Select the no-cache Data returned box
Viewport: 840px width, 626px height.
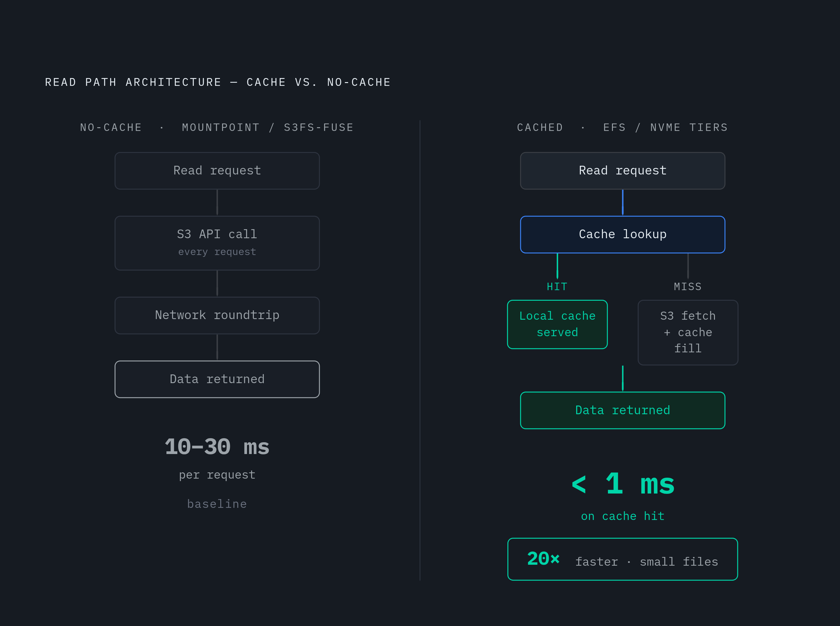[x=217, y=379]
